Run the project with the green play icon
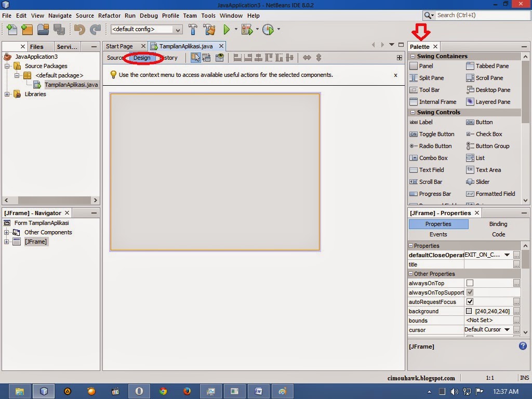 (x=227, y=30)
